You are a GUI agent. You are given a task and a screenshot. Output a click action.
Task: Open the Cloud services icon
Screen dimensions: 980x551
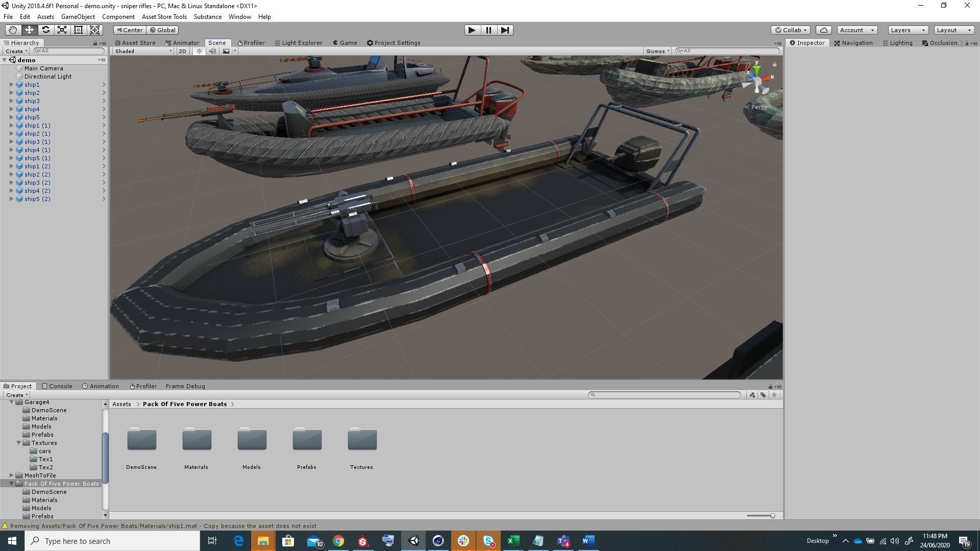point(823,30)
